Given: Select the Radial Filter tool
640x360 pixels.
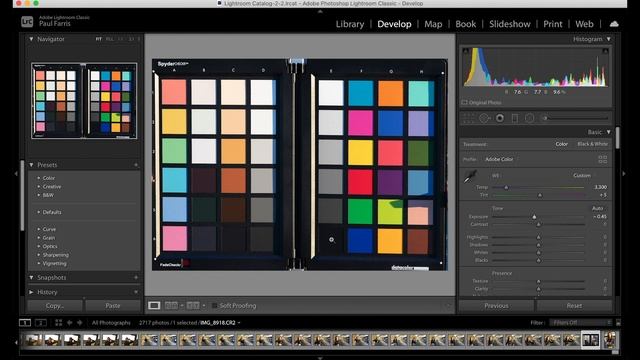Looking at the screenshot, I should [x=529, y=118].
